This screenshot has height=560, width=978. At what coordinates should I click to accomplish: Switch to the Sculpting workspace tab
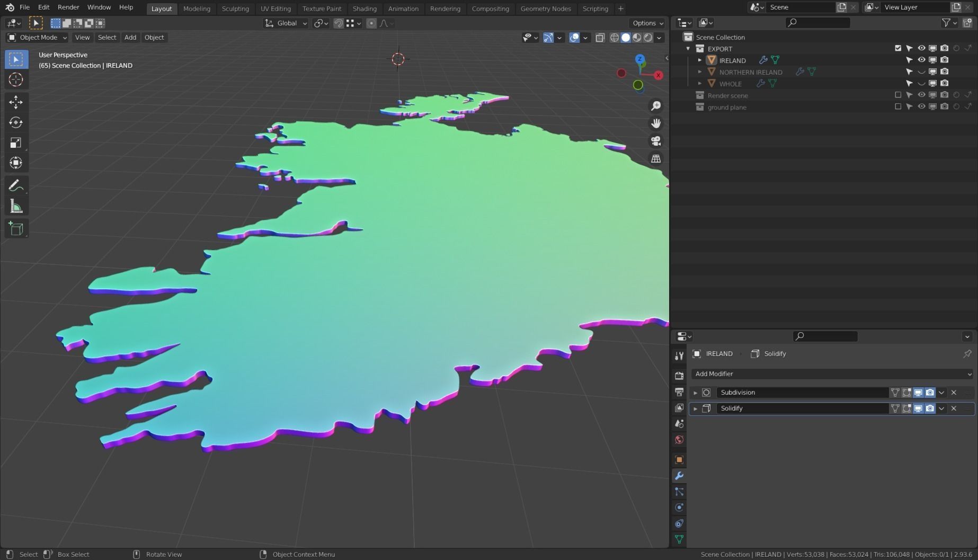pyautogui.click(x=235, y=8)
